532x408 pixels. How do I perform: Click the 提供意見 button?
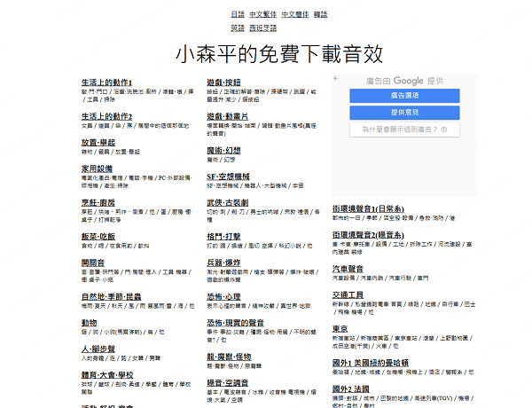coord(404,113)
